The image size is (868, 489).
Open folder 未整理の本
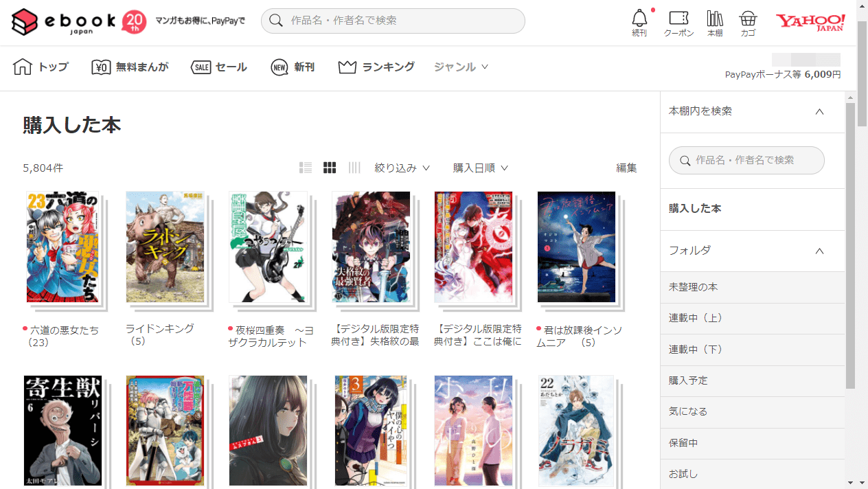pyautogui.click(x=753, y=287)
